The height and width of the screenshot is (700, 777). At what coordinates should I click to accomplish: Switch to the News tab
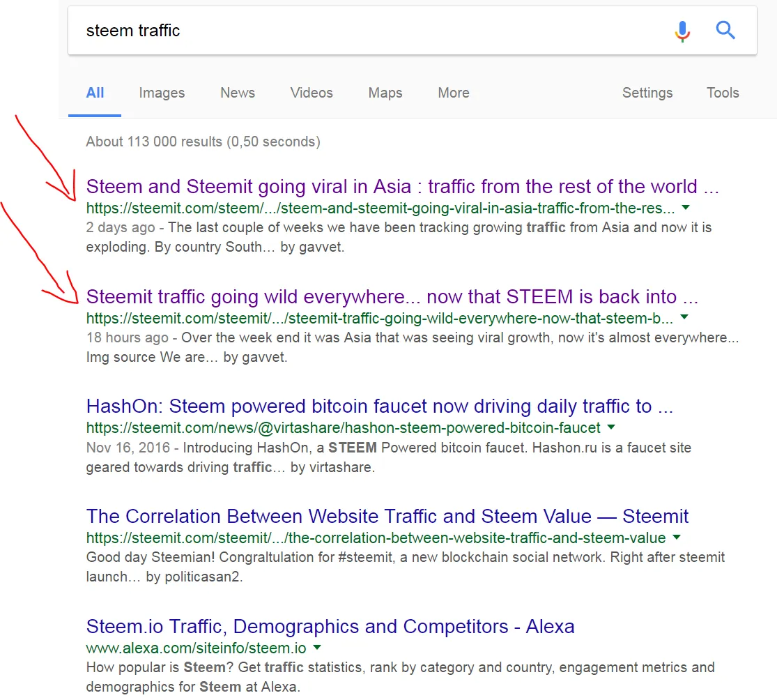point(238,93)
